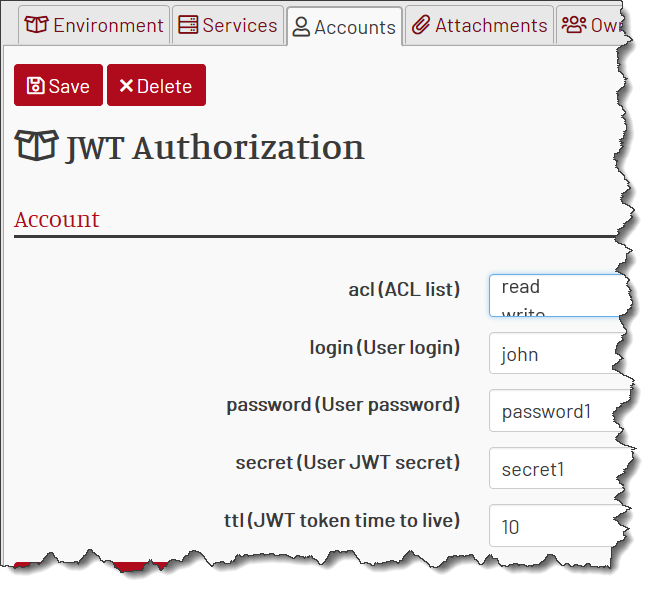Click the User JWT secret field
This screenshot has width=658, height=594.
pyautogui.click(x=556, y=468)
